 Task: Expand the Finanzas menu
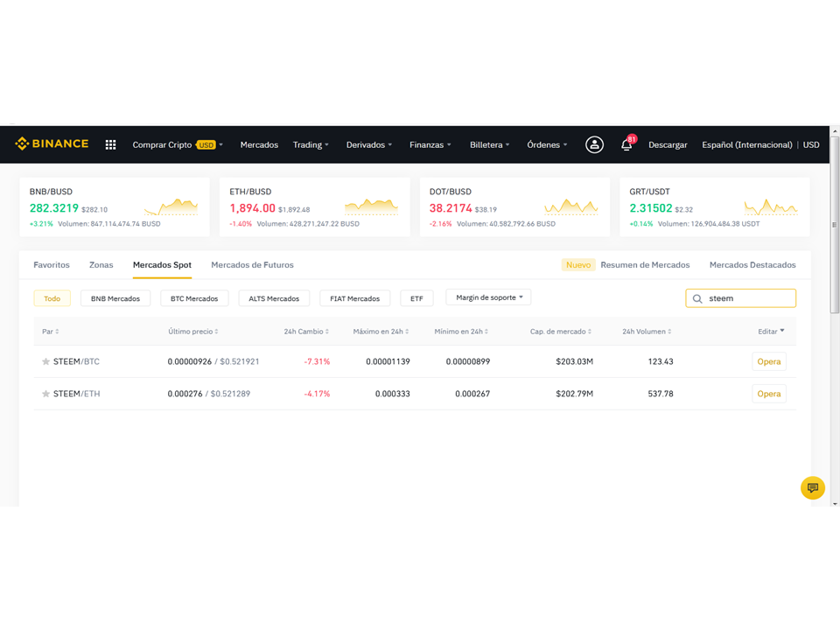click(x=430, y=144)
